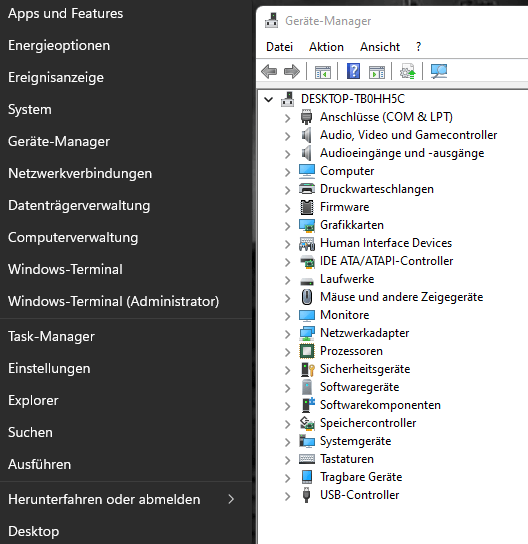Select Geräte-Manager in the context menu

click(x=126, y=141)
